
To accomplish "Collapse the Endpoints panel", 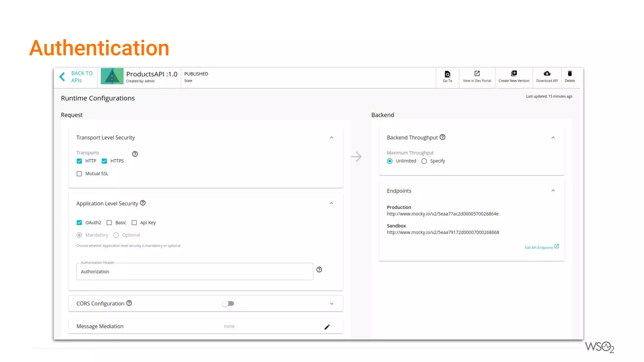I will pyautogui.click(x=553, y=191).
